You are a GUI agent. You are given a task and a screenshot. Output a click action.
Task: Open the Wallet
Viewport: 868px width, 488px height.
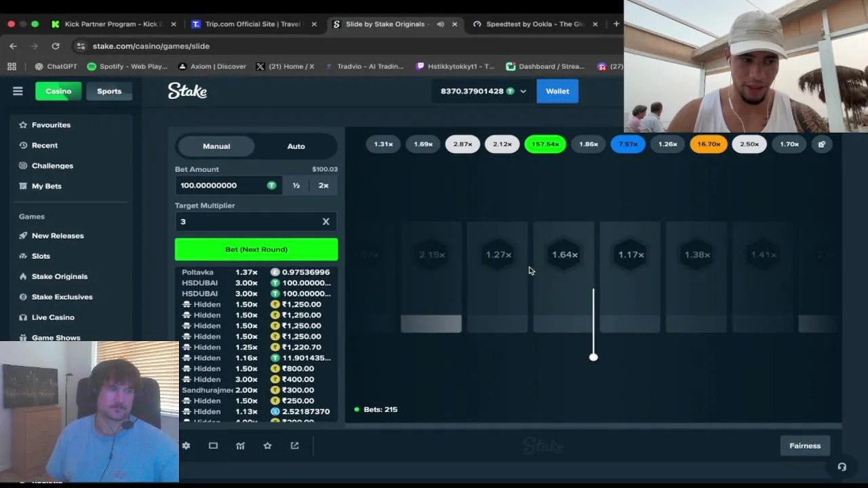[557, 91]
